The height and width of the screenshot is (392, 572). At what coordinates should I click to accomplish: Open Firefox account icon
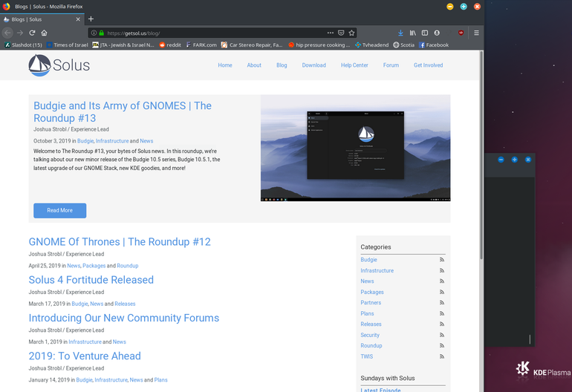(x=437, y=33)
